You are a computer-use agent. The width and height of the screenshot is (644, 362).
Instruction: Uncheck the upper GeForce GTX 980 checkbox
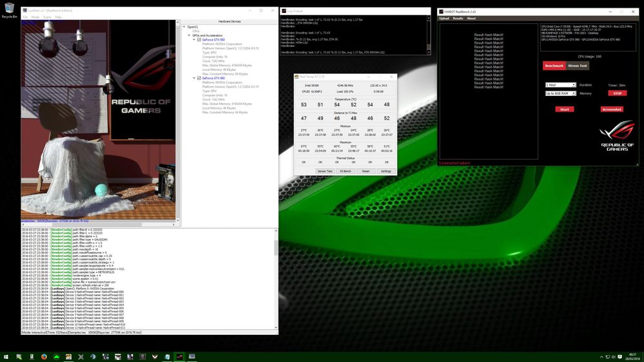point(199,40)
